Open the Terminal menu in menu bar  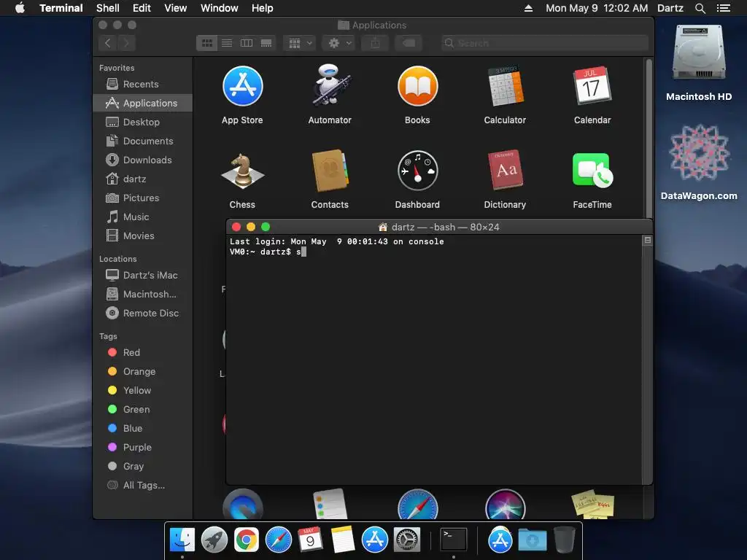[61, 8]
